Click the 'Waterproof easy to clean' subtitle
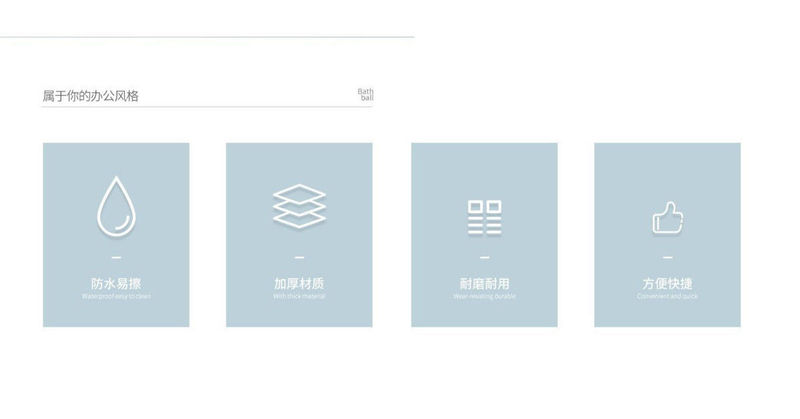Screen dimensions: 800x419 click(x=116, y=297)
